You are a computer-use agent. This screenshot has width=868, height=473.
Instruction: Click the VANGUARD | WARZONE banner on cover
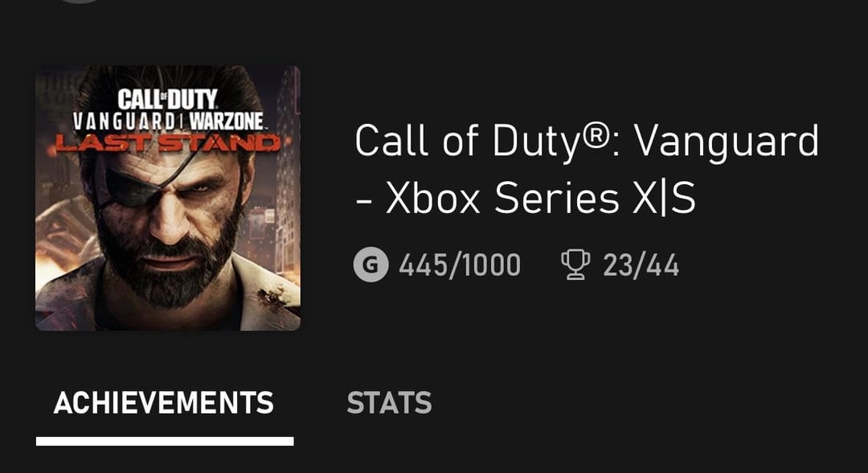tap(167, 122)
